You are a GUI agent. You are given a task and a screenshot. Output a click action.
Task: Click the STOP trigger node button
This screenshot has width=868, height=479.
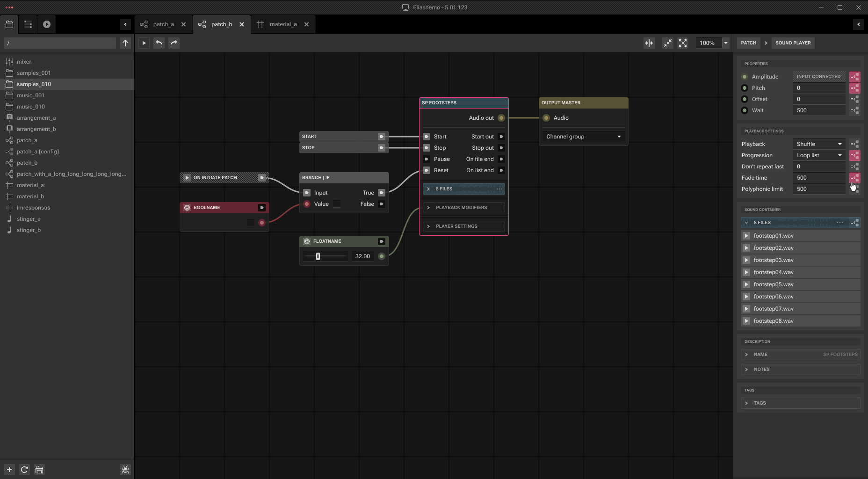pos(382,148)
